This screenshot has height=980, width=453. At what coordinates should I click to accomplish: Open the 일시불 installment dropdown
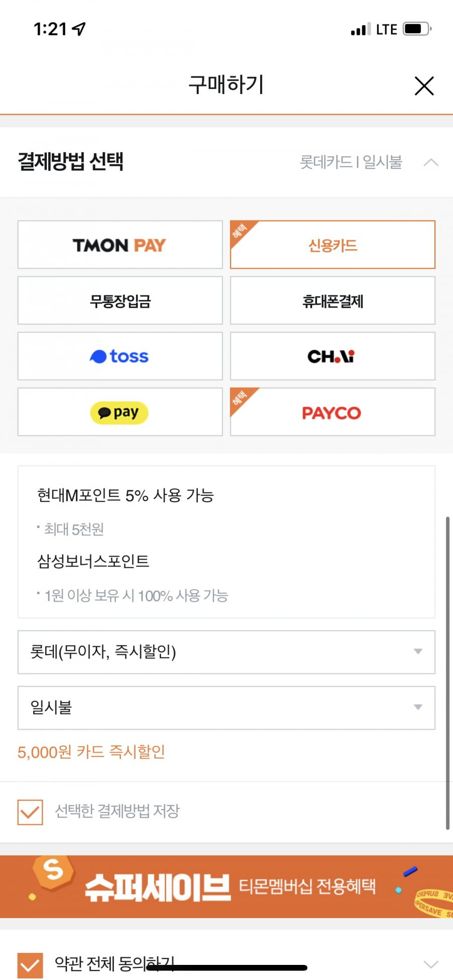(x=226, y=708)
